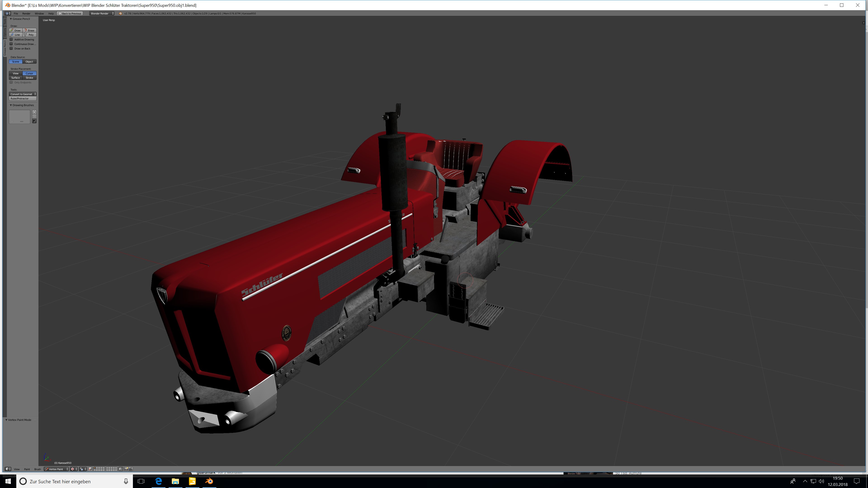Click the OpenGL render animation clapper icon

(x=131, y=469)
